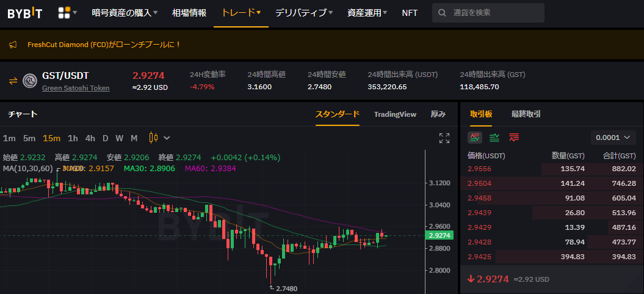This screenshot has width=644, height=294.
Task: Click the GST/USDT pair name
Action: tap(66, 76)
